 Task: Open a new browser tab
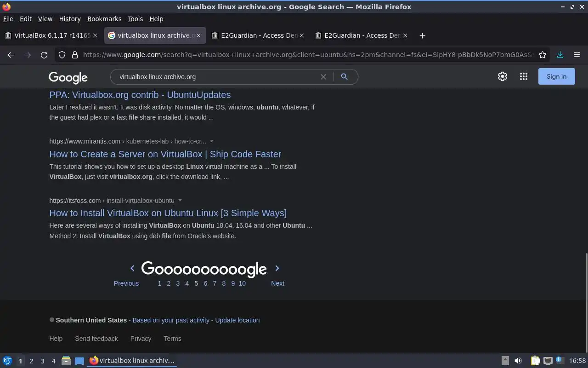[x=422, y=35]
